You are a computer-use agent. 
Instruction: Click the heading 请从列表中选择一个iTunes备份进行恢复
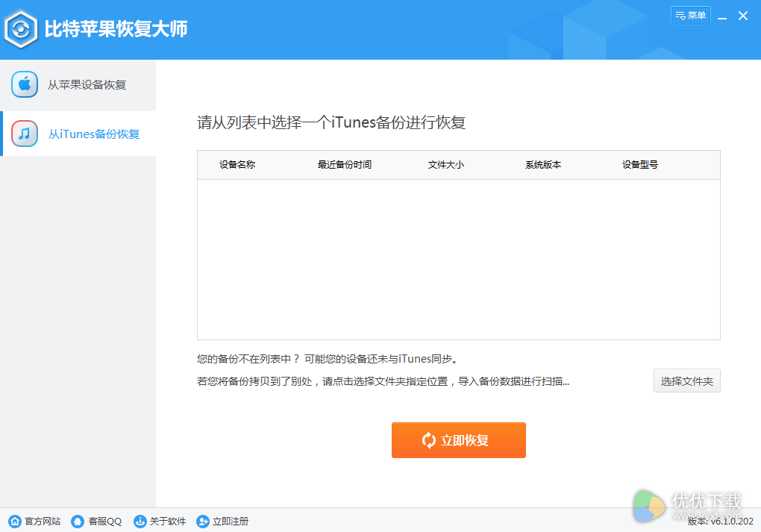click(x=331, y=122)
